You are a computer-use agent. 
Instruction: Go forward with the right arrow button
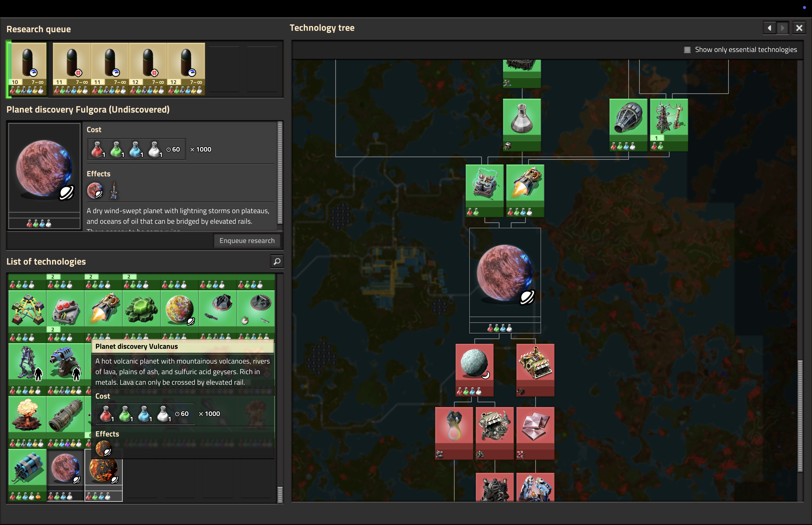click(x=782, y=28)
